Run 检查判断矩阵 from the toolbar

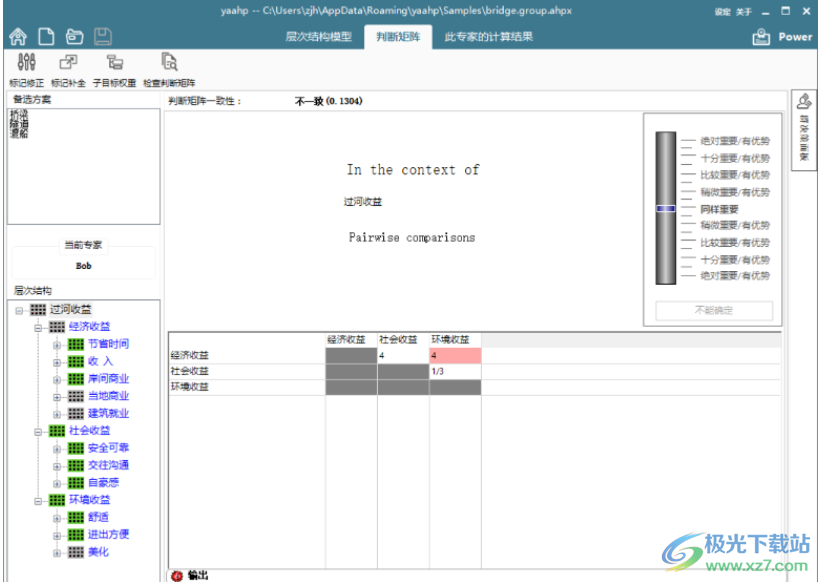tap(169, 65)
